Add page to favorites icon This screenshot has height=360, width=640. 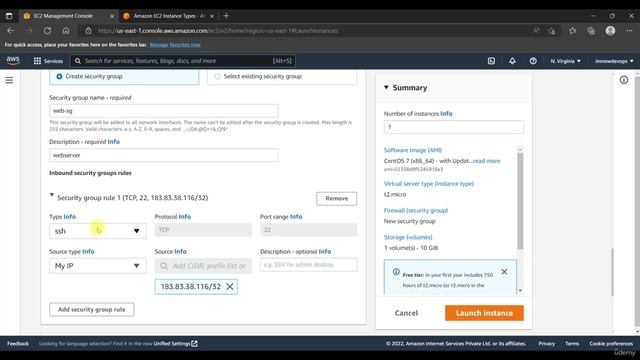pyautogui.click(x=552, y=31)
